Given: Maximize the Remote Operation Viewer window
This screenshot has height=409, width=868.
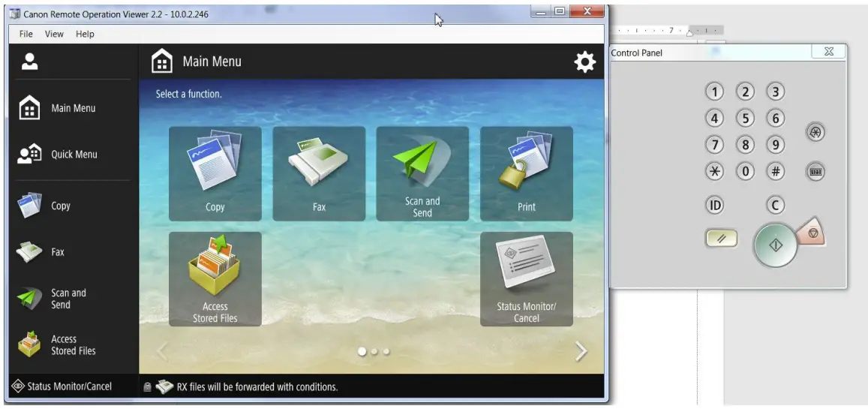Looking at the screenshot, I should point(560,11).
